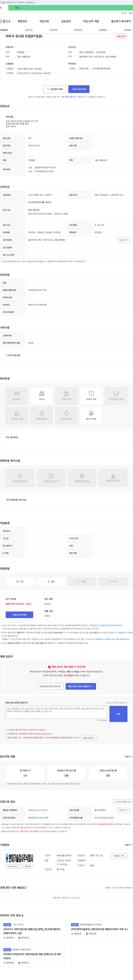Open the 취업지원 menu
Screen dimensions: 133x980
coord(44,21)
